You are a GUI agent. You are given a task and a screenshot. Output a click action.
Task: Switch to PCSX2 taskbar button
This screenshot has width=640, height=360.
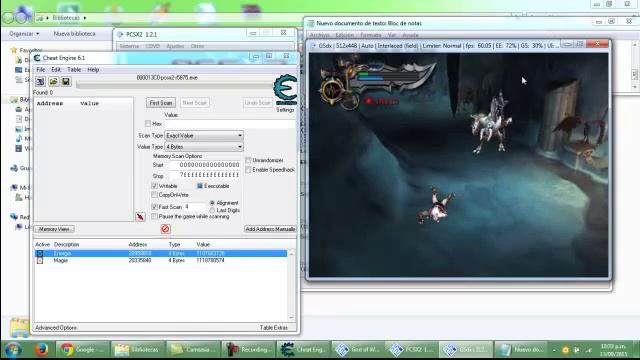(x=412, y=350)
